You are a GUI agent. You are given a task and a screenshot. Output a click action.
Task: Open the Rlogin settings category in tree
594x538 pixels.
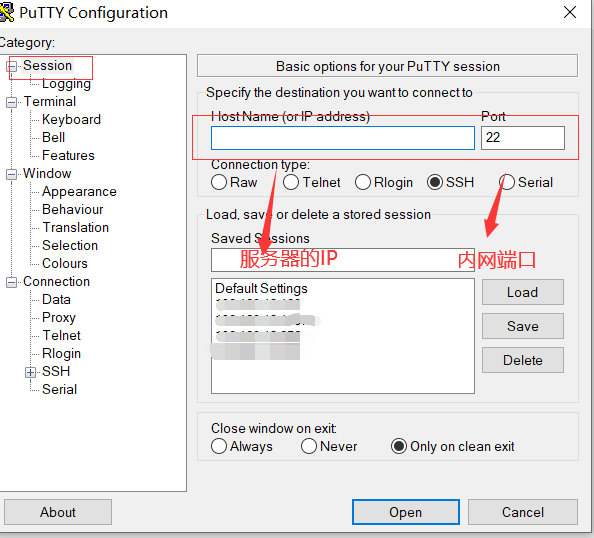(x=61, y=353)
